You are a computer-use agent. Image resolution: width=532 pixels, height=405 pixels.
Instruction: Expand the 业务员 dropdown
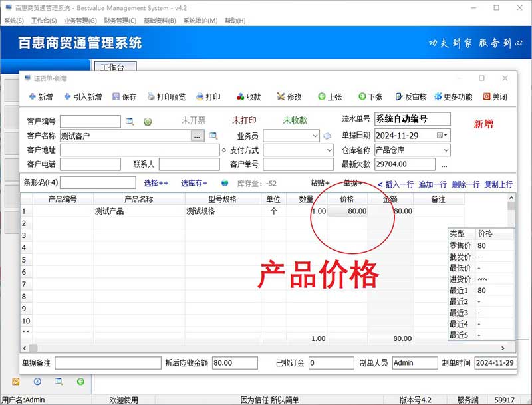[x=315, y=136]
